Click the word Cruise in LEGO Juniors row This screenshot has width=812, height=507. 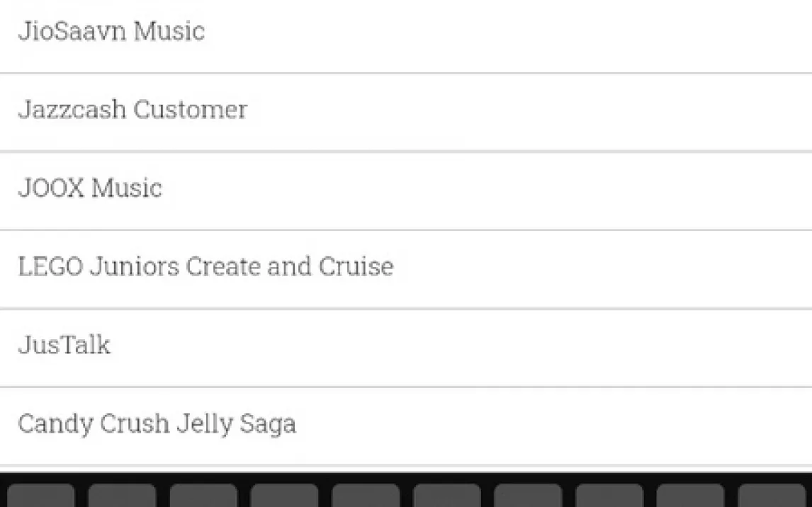356,268
